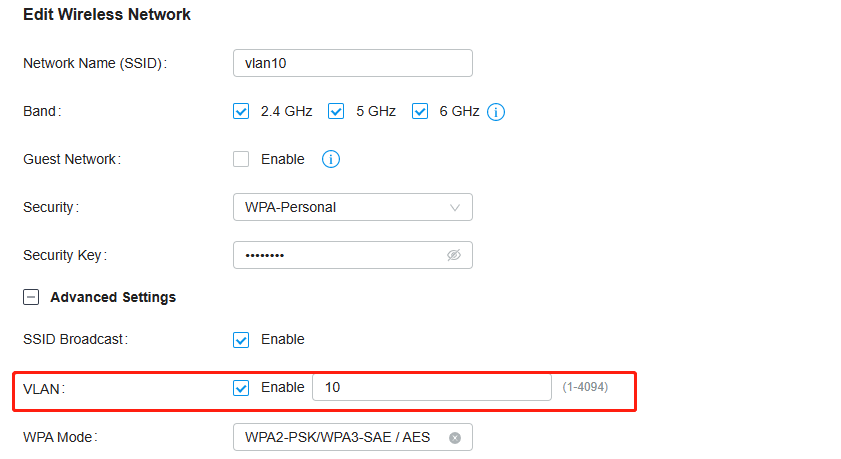The height and width of the screenshot is (459, 841).
Task: Click the 6 GHz band label
Action: (459, 112)
